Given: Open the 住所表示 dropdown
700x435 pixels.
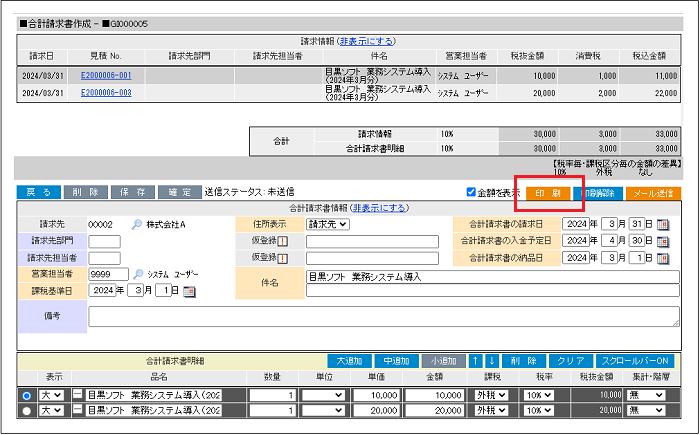Looking at the screenshot, I should pos(327,224).
